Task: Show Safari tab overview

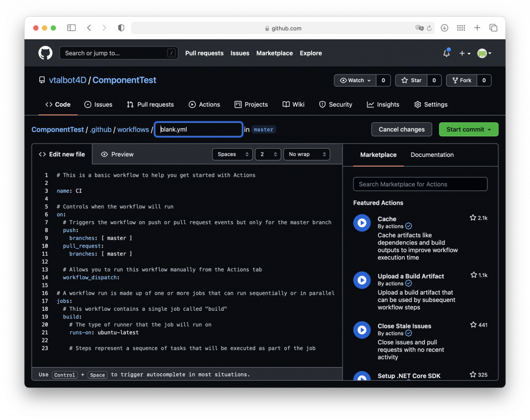Action: (x=493, y=28)
